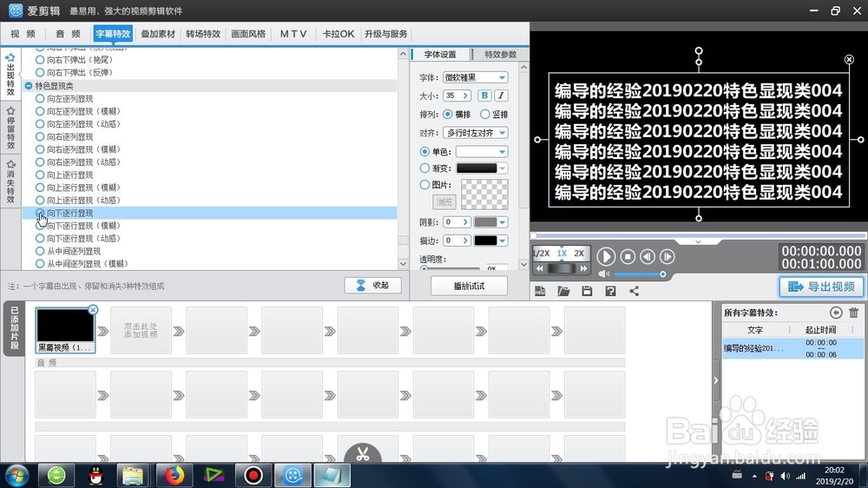Switch to the 画面风格 tab
The height and width of the screenshot is (488, 868).
tap(248, 34)
